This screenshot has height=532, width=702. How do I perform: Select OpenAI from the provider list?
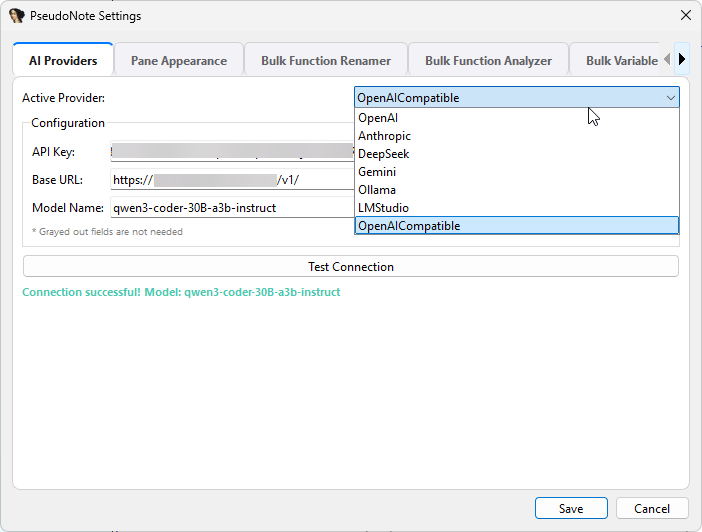pyautogui.click(x=517, y=118)
